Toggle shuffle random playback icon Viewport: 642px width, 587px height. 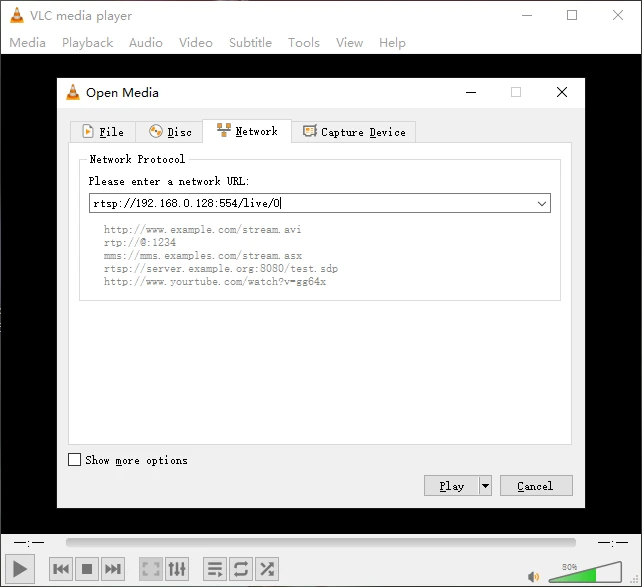tap(267, 569)
